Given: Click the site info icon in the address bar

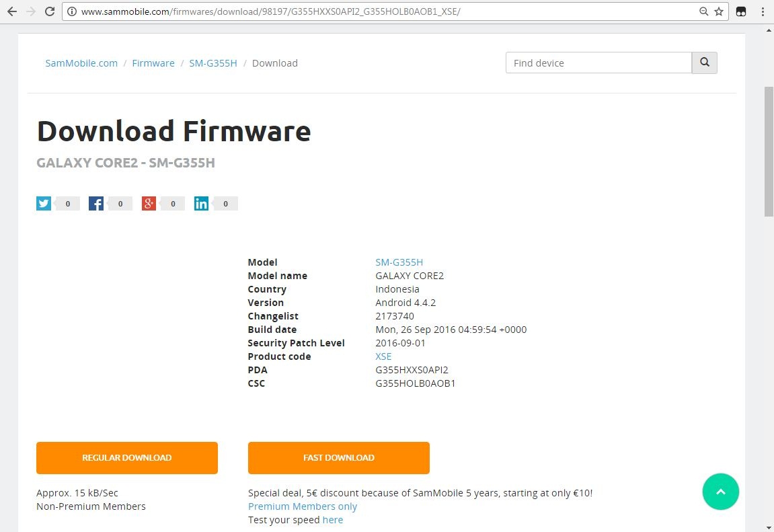Looking at the screenshot, I should click(71, 11).
